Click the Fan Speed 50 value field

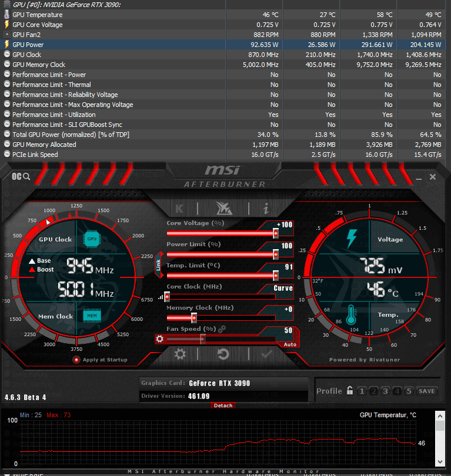click(288, 330)
